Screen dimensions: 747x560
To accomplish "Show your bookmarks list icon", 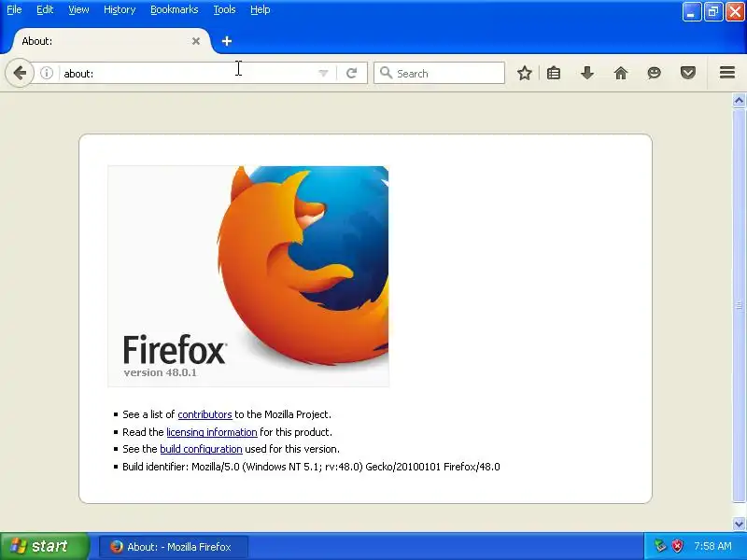I will (554, 73).
